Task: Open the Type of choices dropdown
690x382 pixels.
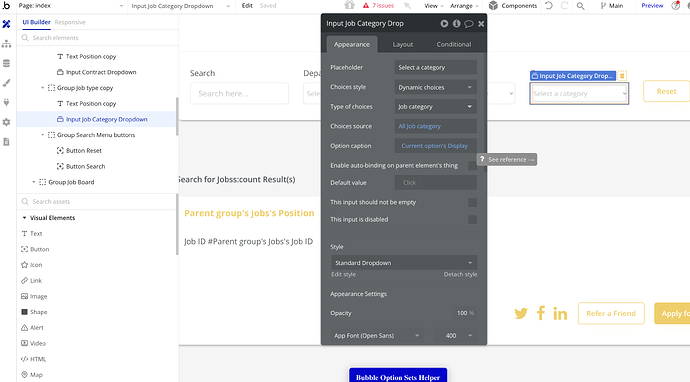Action: coord(436,107)
